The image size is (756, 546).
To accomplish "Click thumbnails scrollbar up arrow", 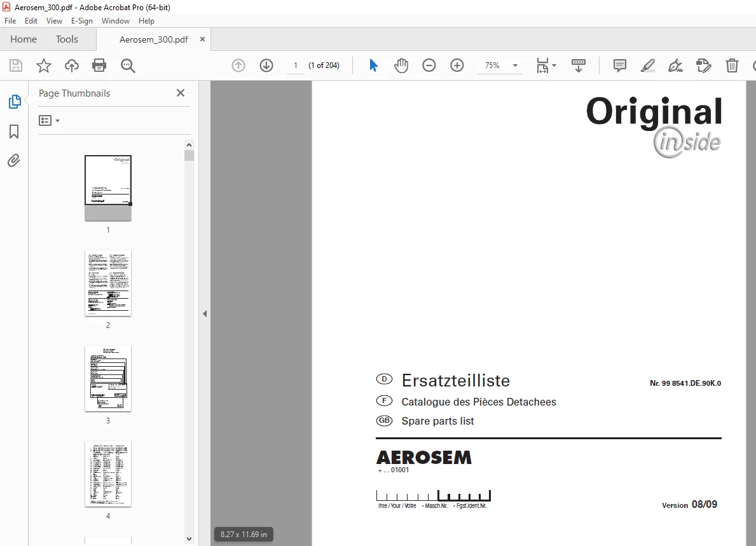I will 189,145.
